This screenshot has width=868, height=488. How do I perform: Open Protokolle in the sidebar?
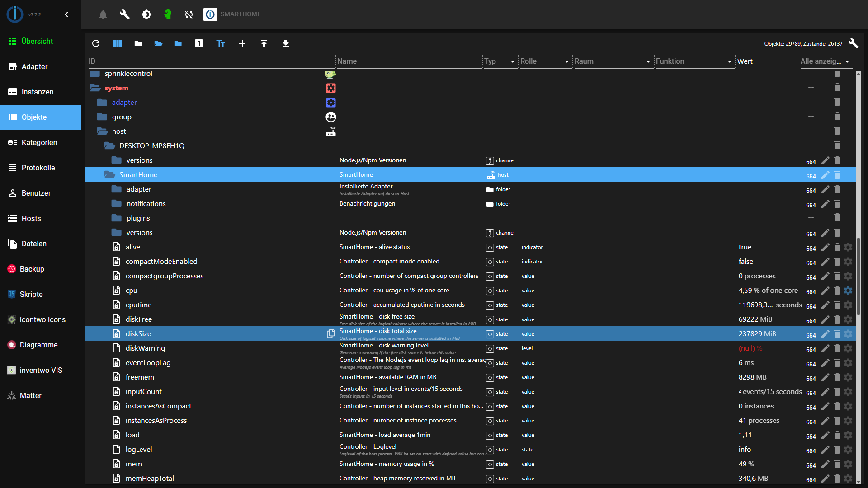tap(41, 168)
